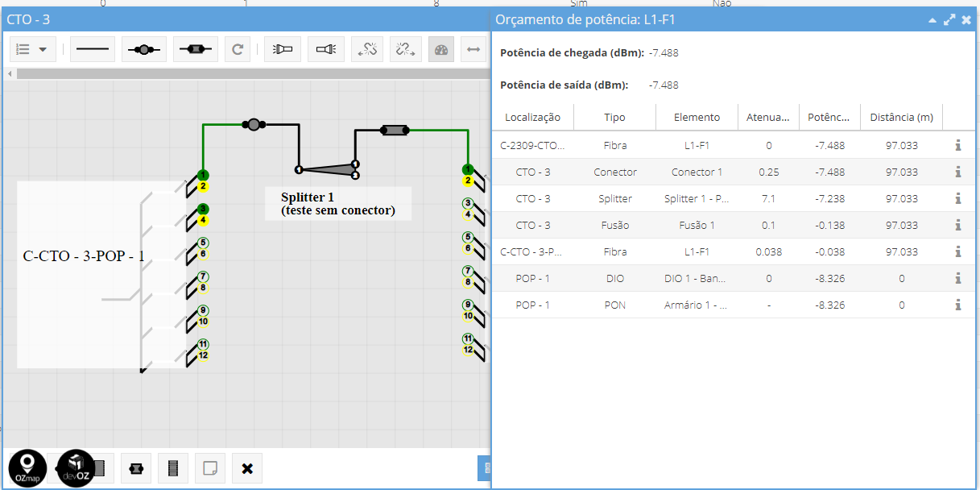Select the 'DIO 1 - Ban...' element cell

pos(697,278)
